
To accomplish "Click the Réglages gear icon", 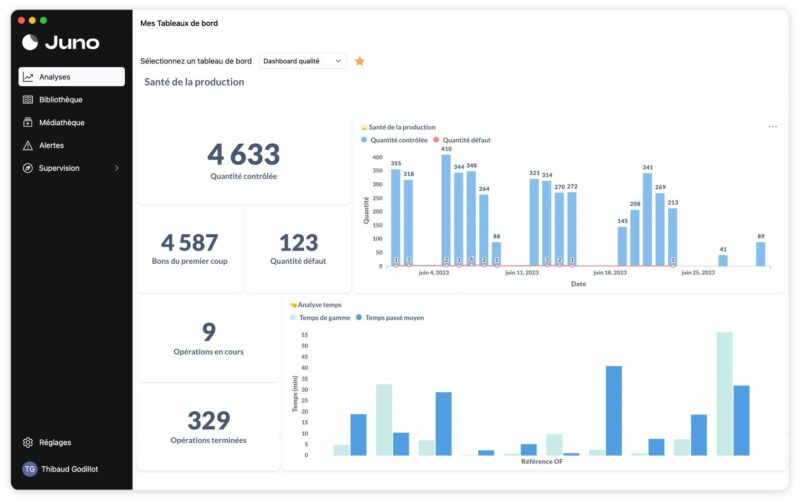I will click(x=29, y=442).
